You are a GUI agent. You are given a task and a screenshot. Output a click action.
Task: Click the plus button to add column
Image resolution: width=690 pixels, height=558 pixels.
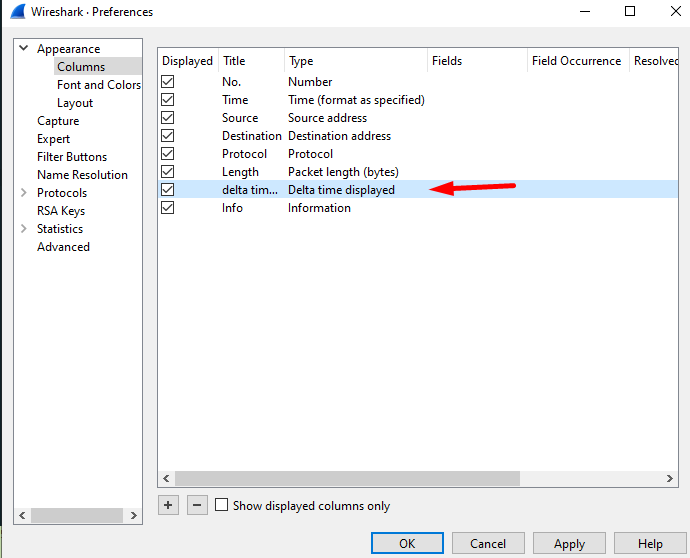pyautogui.click(x=168, y=505)
